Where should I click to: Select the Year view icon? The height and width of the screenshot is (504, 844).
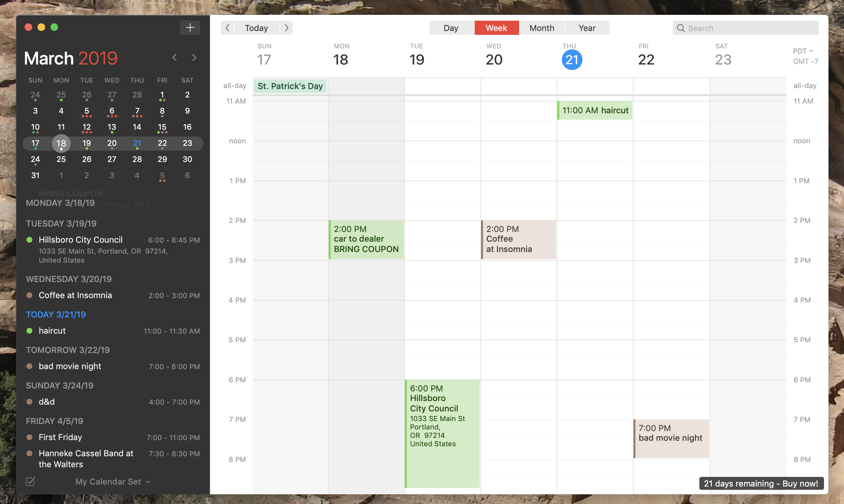[587, 28]
